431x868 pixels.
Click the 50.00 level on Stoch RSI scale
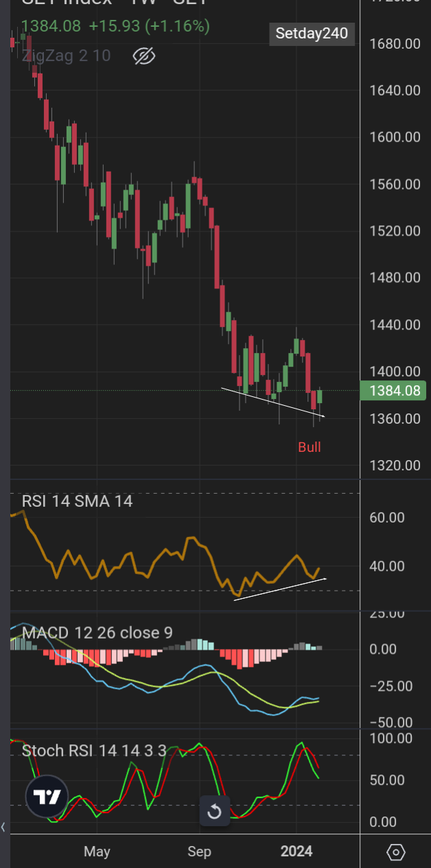(387, 780)
